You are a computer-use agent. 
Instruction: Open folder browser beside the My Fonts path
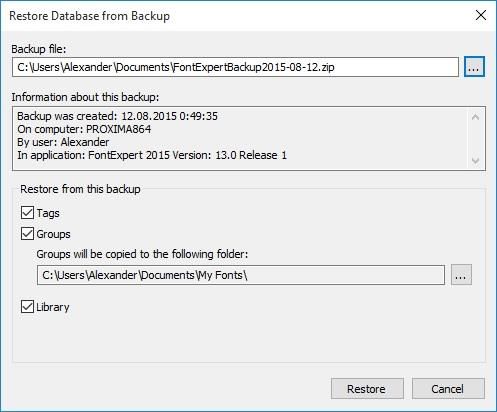[461, 275]
